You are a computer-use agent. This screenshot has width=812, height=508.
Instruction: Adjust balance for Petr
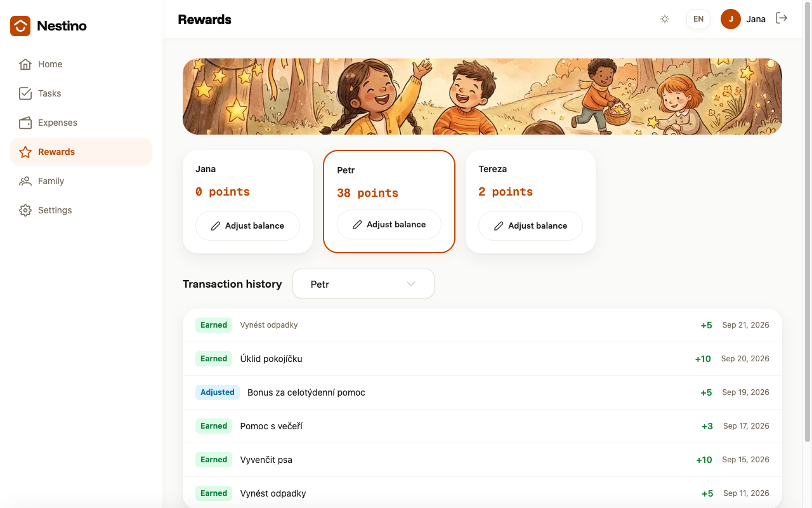coord(389,225)
